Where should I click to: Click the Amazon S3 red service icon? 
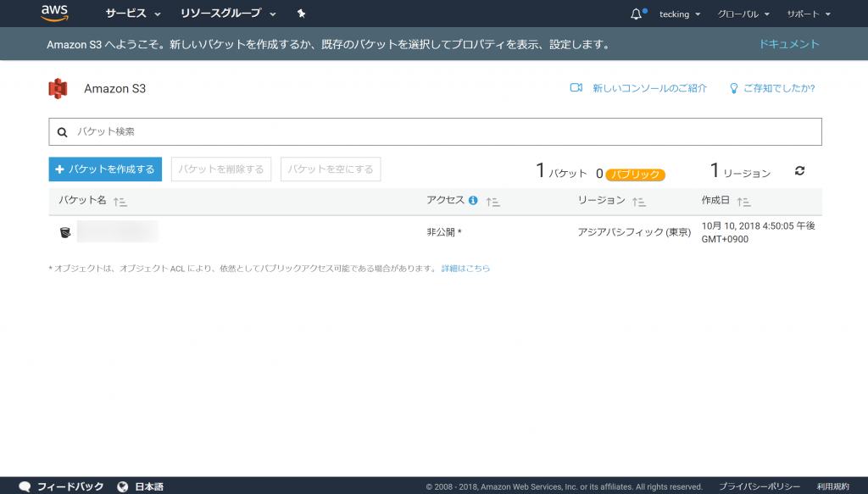click(x=58, y=88)
